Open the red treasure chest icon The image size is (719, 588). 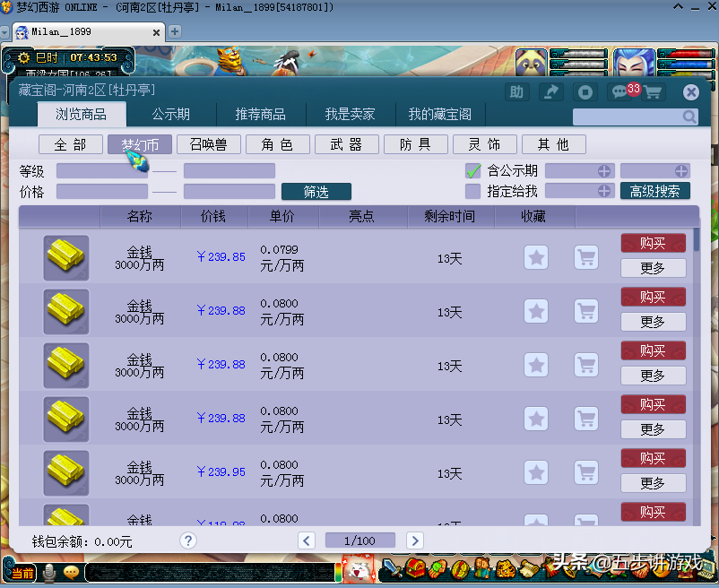415,569
